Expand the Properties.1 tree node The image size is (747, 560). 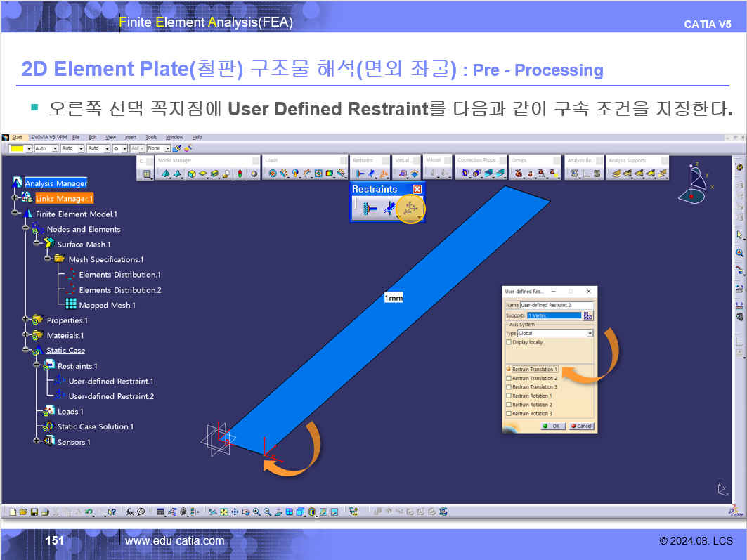(26, 320)
